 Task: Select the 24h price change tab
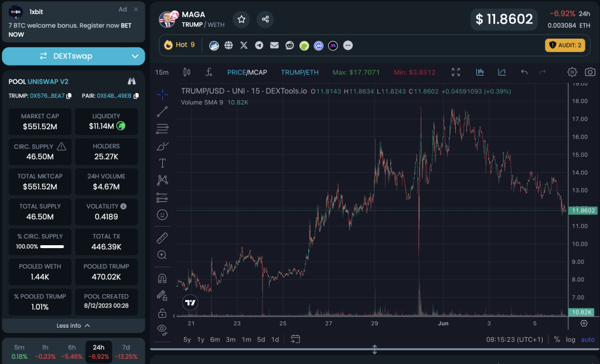(98, 352)
